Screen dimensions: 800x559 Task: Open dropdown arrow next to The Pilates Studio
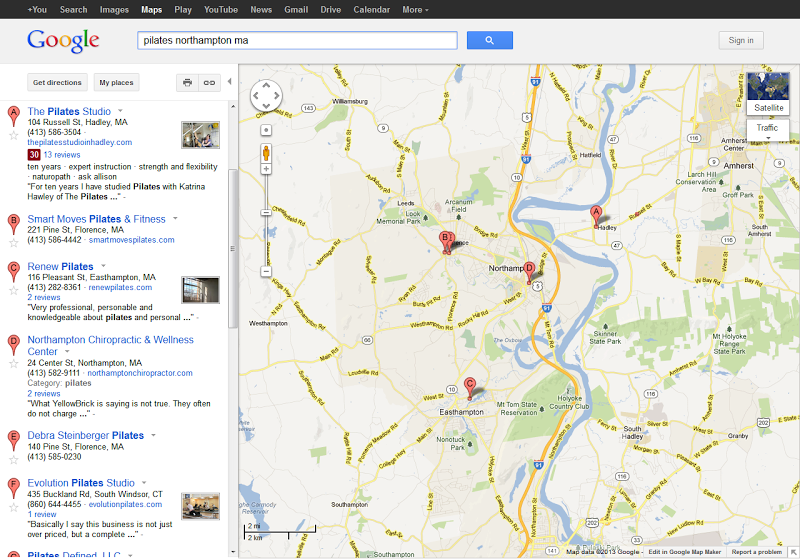pyautogui.click(x=120, y=111)
